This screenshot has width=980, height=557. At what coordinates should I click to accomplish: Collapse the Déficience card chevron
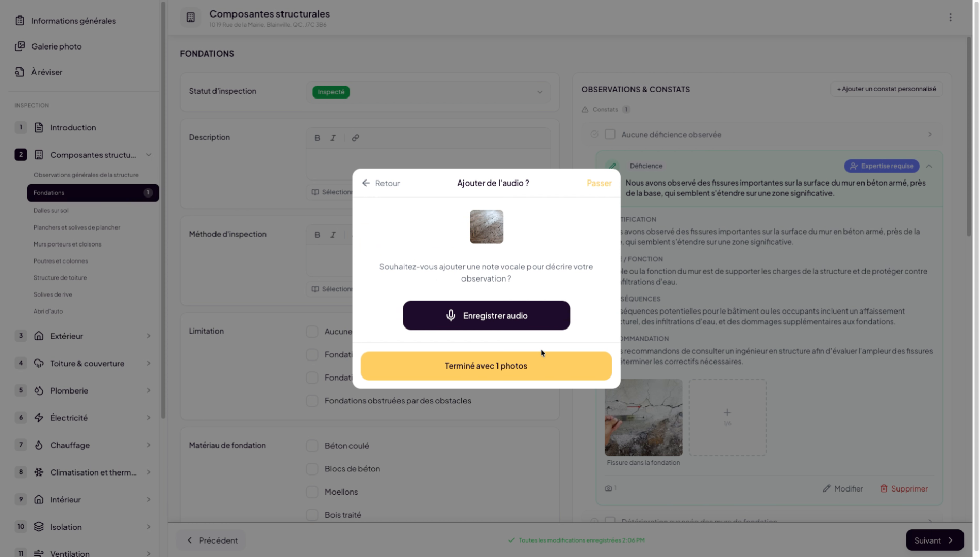click(929, 166)
